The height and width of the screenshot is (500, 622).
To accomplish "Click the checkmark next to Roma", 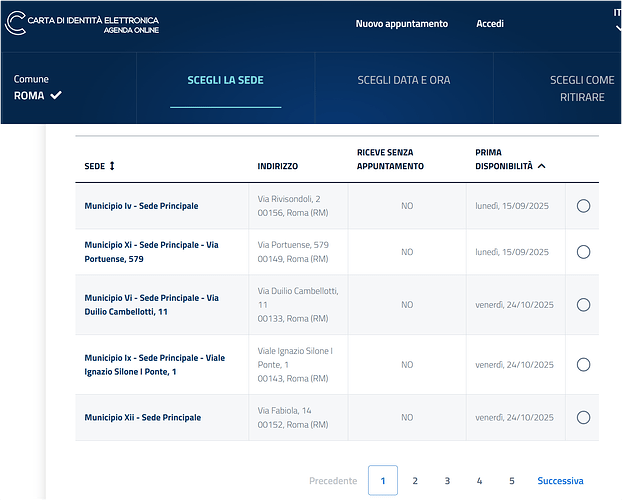I will [x=56, y=96].
